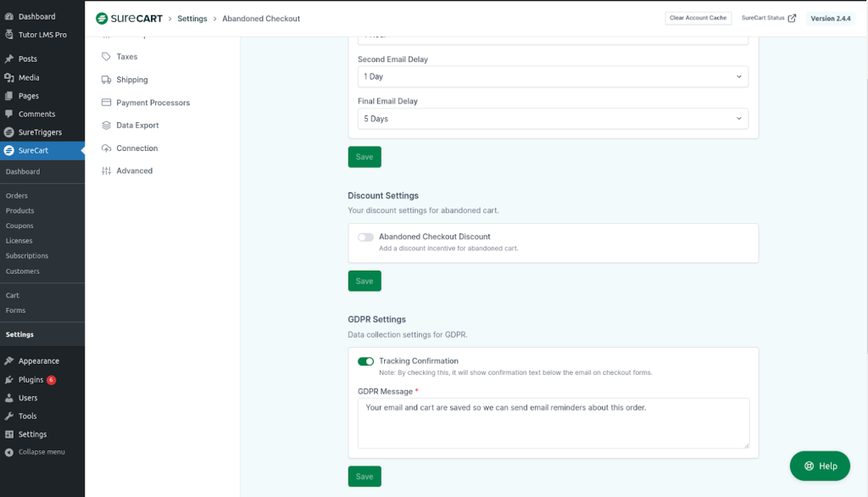Collapse the WordPress admin menu
This screenshot has height=497, width=868.
coord(41,452)
